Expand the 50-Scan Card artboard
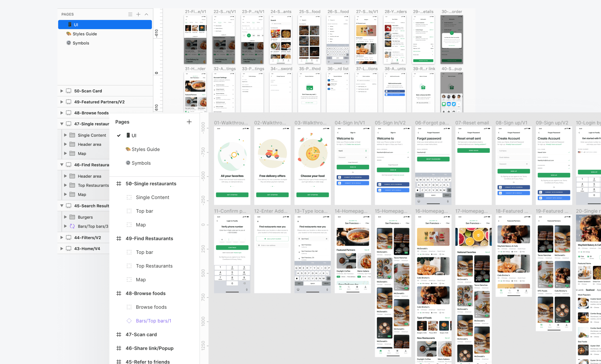 click(x=62, y=91)
